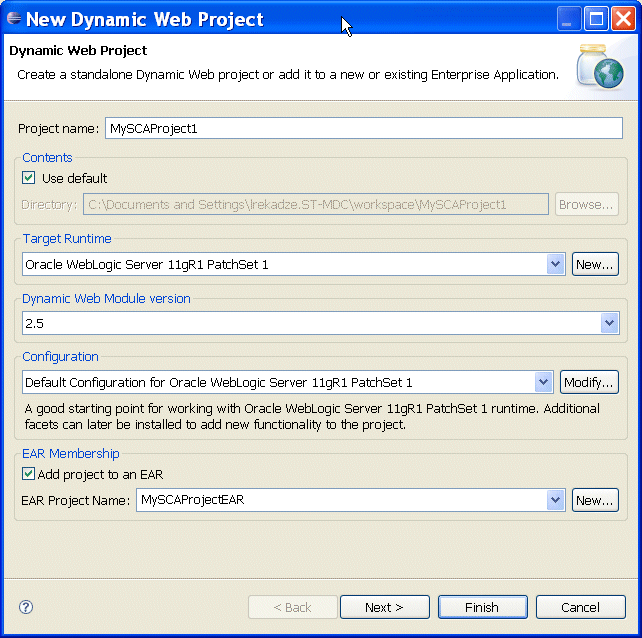Click Modify button for Configuration
Screen dimensions: 642x638
click(589, 382)
